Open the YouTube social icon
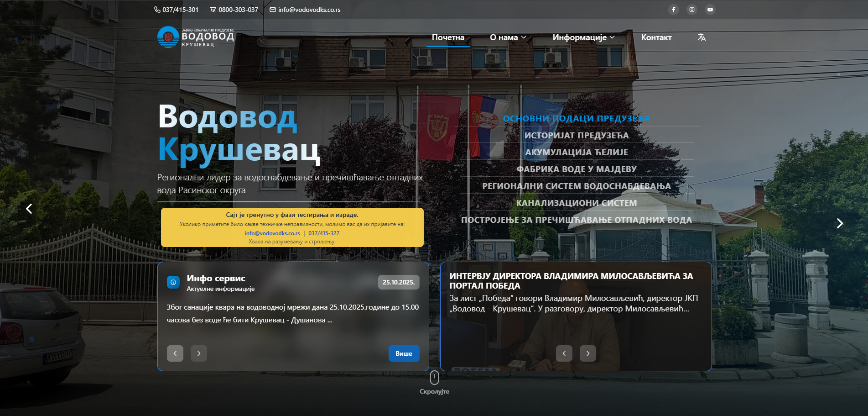Image resolution: width=868 pixels, height=416 pixels. (x=710, y=10)
